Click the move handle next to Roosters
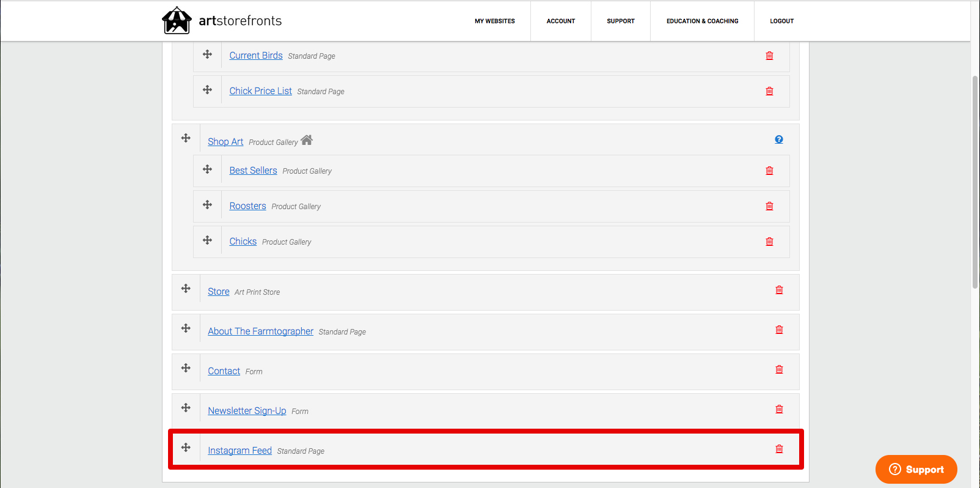This screenshot has width=980, height=488. 208,205
